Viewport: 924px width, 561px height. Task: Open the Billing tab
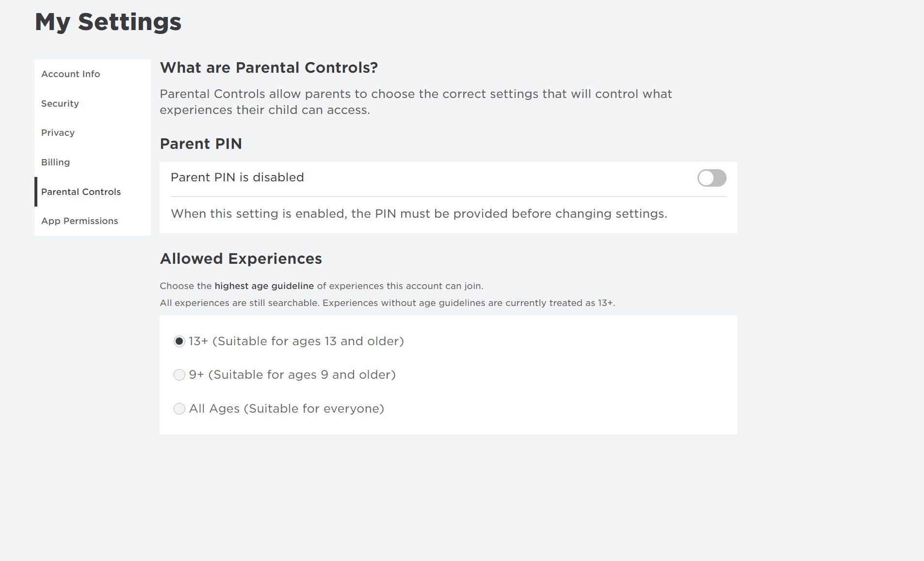coord(56,162)
